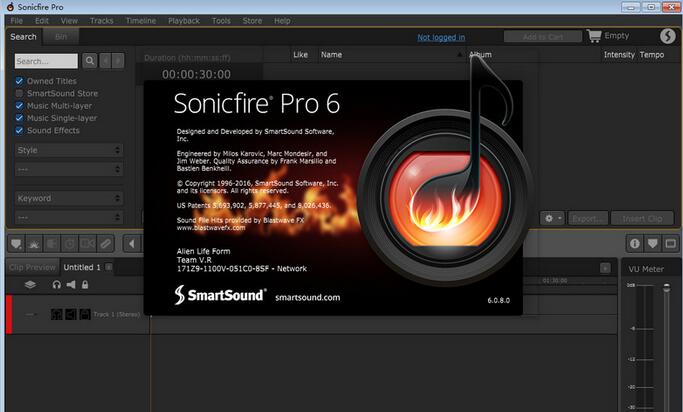Toggle the Music Single-layer checkbox
Screen dimensions: 683x412
pos(19,118)
